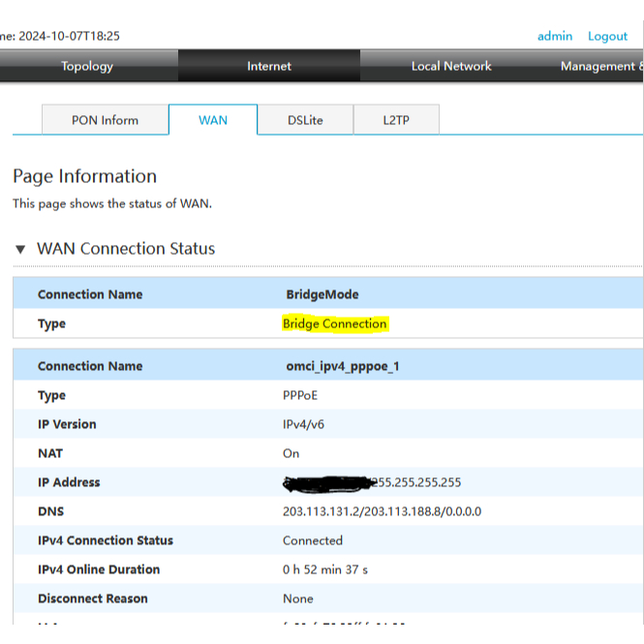Click the WAN Connection Status section title
Viewport: 644px width, 644px height.
click(126, 249)
